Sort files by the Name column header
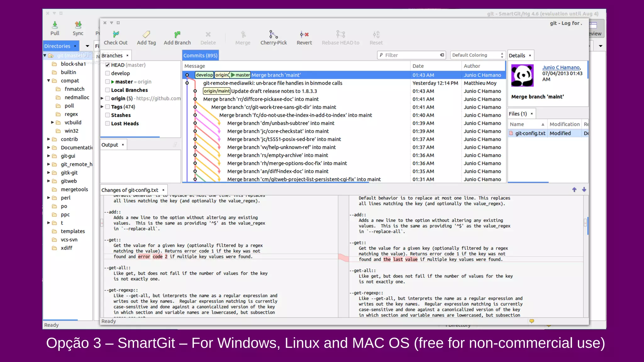Screen dimensions: 644x362 coord(527,124)
